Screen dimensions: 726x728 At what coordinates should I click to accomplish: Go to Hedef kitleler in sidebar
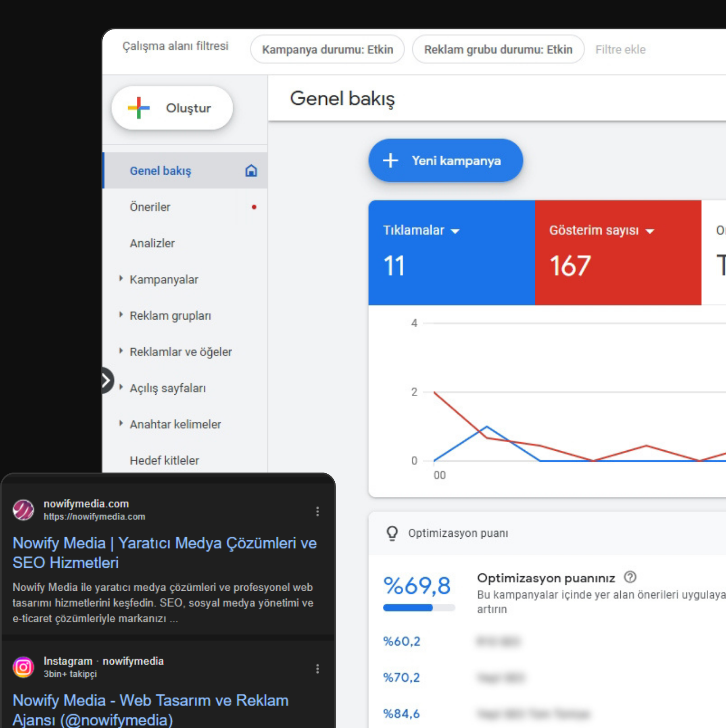pos(164,460)
